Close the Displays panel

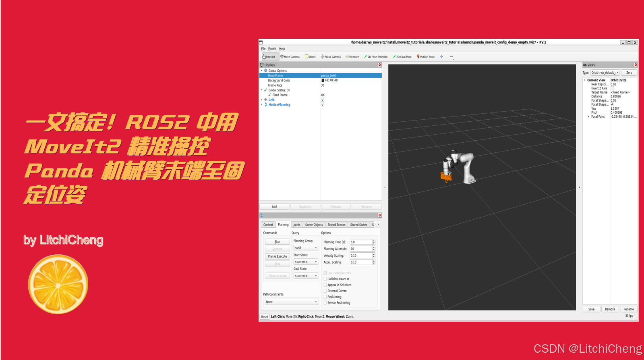(379, 65)
